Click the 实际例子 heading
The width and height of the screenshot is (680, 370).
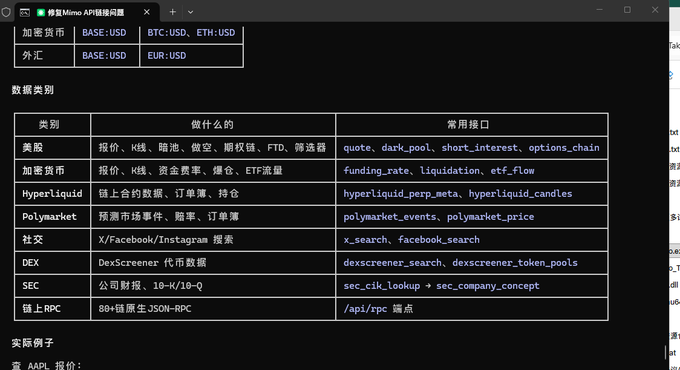point(33,343)
